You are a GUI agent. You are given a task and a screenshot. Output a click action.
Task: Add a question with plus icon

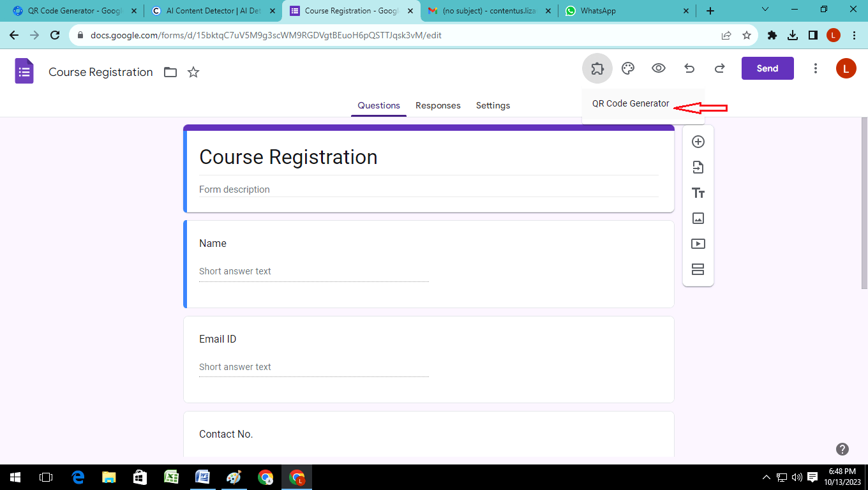[698, 142]
